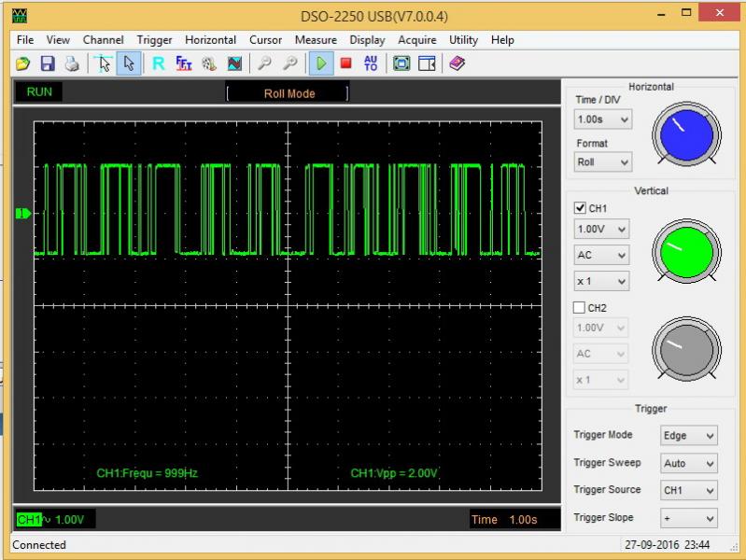Open the Time/DIV 1.00s dropdown
Viewport: 746px width, 560px height.
(x=603, y=119)
